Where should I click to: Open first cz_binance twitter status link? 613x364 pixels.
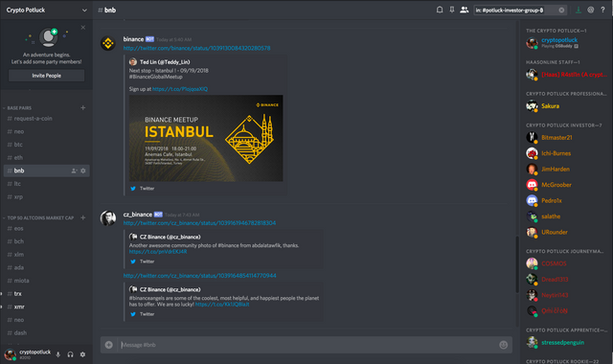click(x=199, y=223)
